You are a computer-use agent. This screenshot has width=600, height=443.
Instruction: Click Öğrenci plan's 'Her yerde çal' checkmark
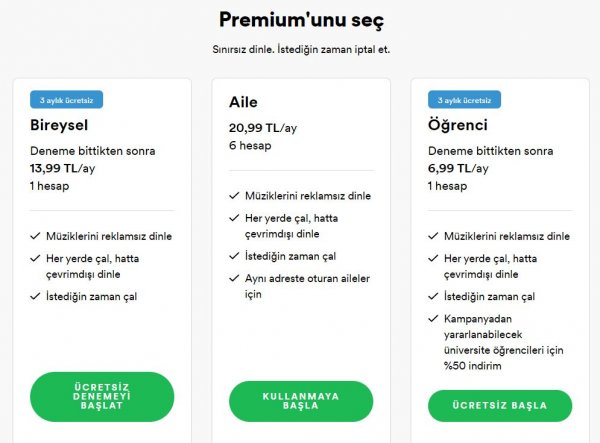point(433,257)
